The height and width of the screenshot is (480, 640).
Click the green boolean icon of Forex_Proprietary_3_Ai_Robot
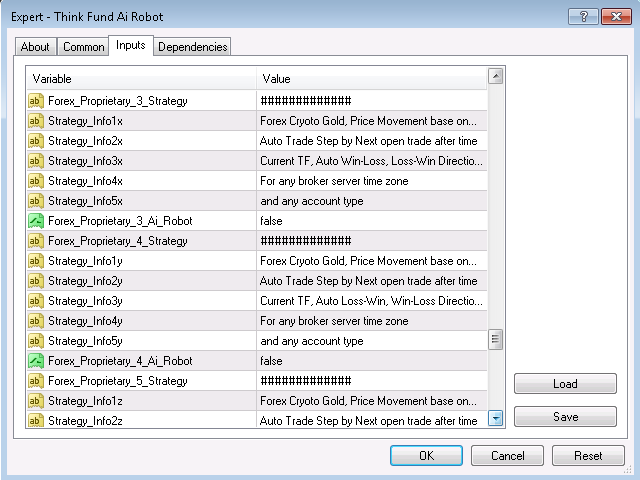(x=36, y=221)
